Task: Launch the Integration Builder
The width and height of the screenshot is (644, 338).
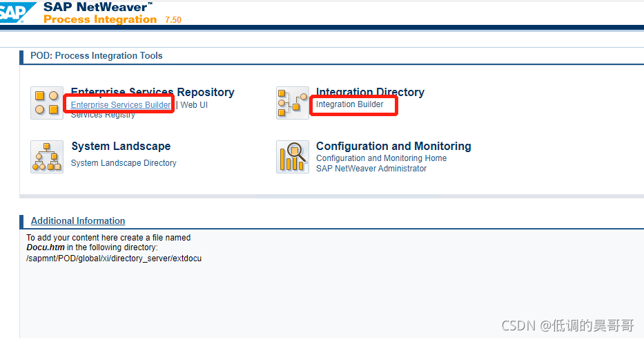Action: (x=349, y=104)
